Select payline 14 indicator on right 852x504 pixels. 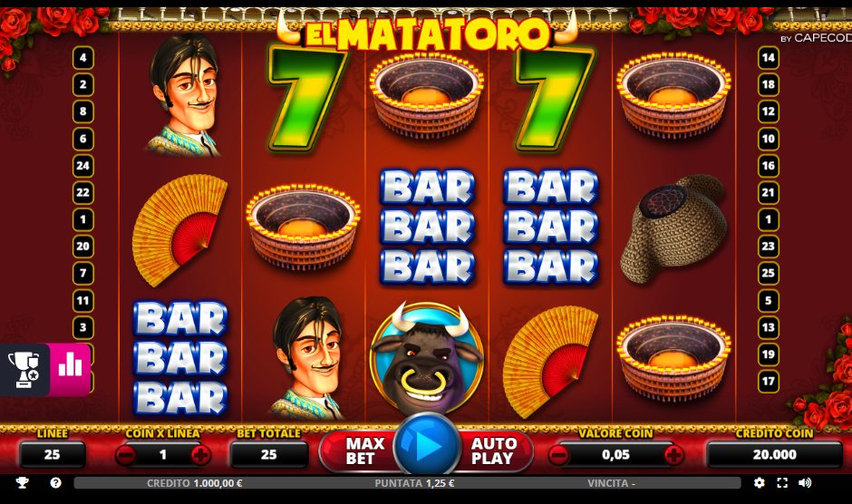769,58
